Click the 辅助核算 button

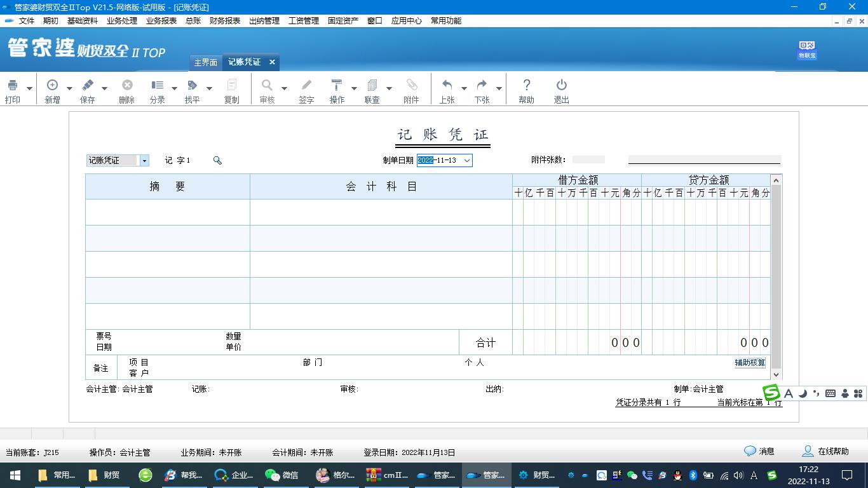[x=750, y=363]
